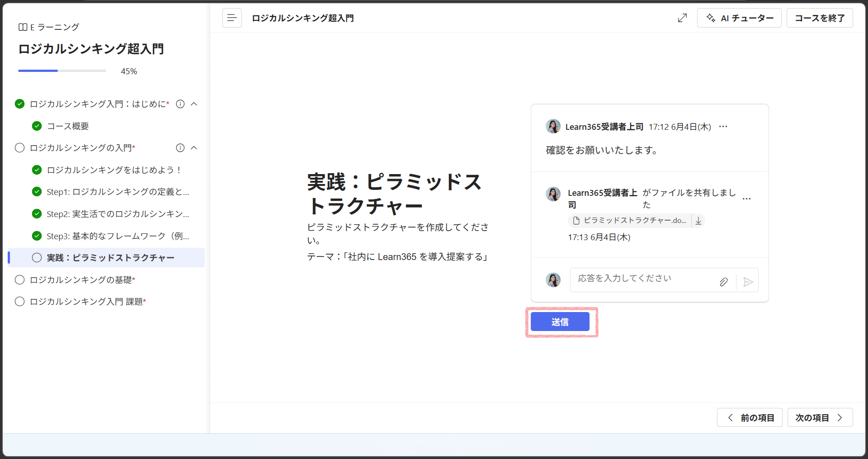Viewport: 868px width, 459px height.
Task: Click Learn365受講者上司 avatar on first message
Action: click(553, 126)
